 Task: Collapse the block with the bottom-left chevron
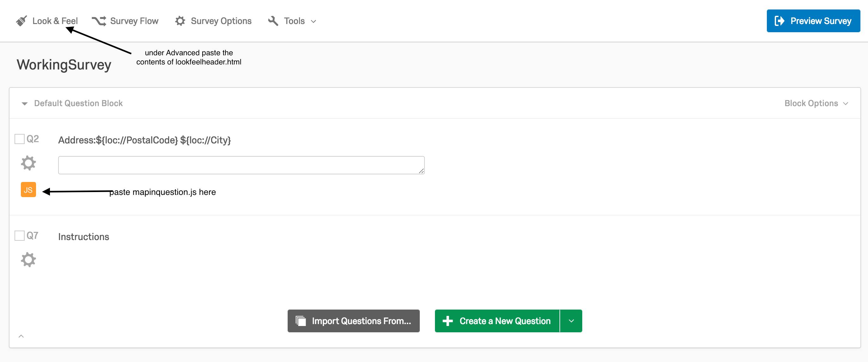click(x=21, y=336)
